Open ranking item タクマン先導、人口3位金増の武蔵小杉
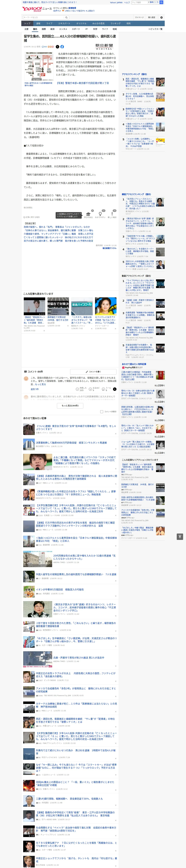 (140, 96)
